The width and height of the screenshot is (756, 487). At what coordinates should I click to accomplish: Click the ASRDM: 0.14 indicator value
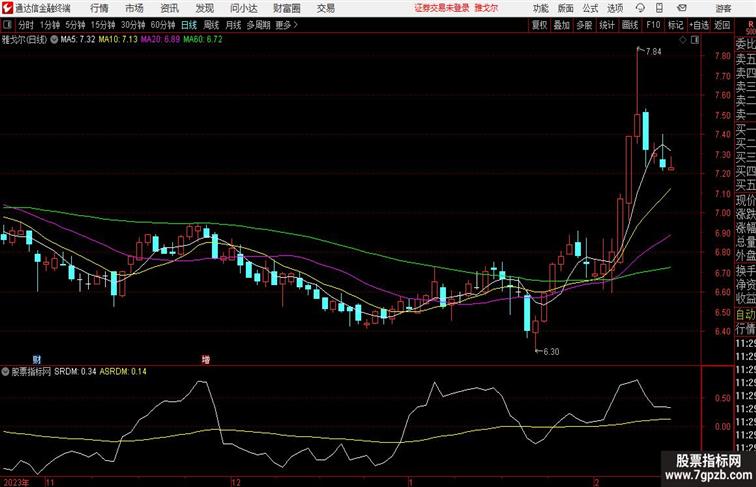pos(123,372)
